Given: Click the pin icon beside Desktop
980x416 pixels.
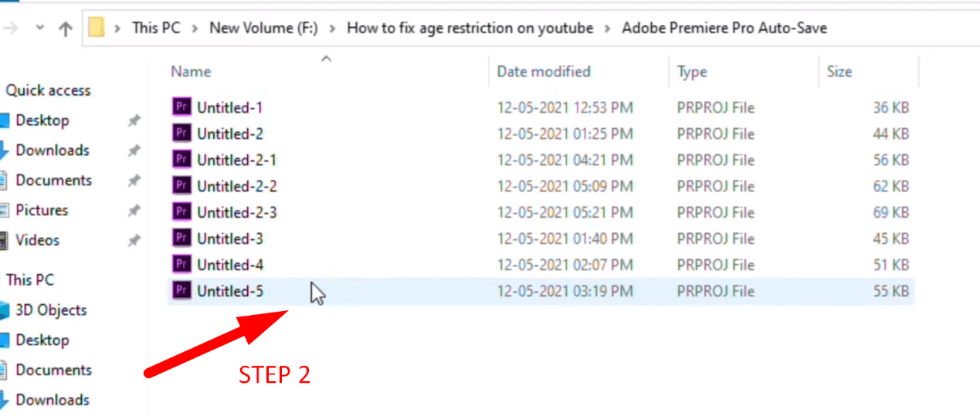Looking at the screenshot, I should 134,120.
